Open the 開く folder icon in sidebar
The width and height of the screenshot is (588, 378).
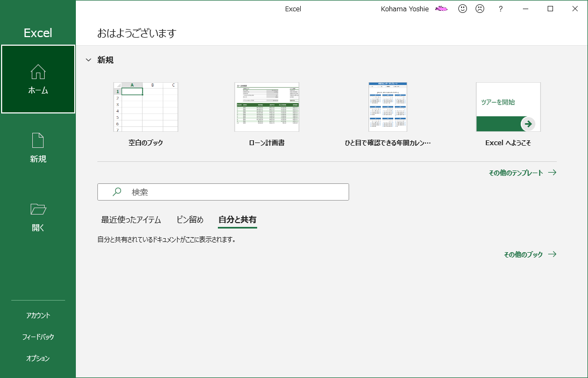[x=38, y=209]
